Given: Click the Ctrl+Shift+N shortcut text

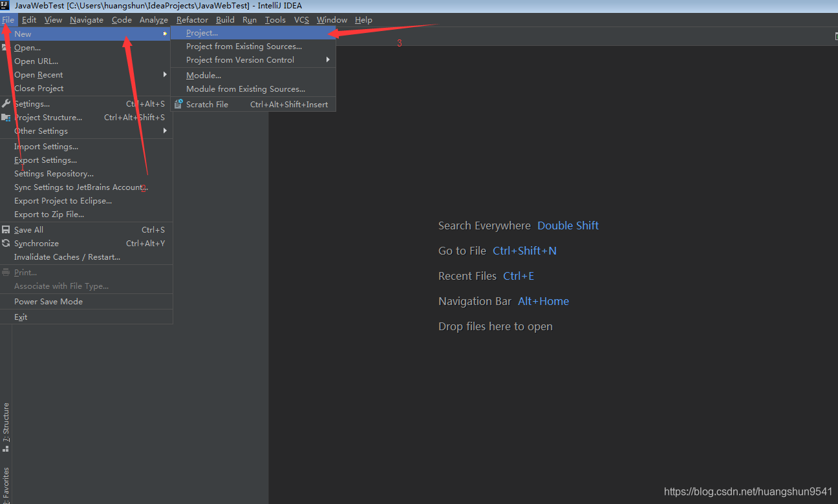Looking at the screenshot, I should click(x=524, y=251).
